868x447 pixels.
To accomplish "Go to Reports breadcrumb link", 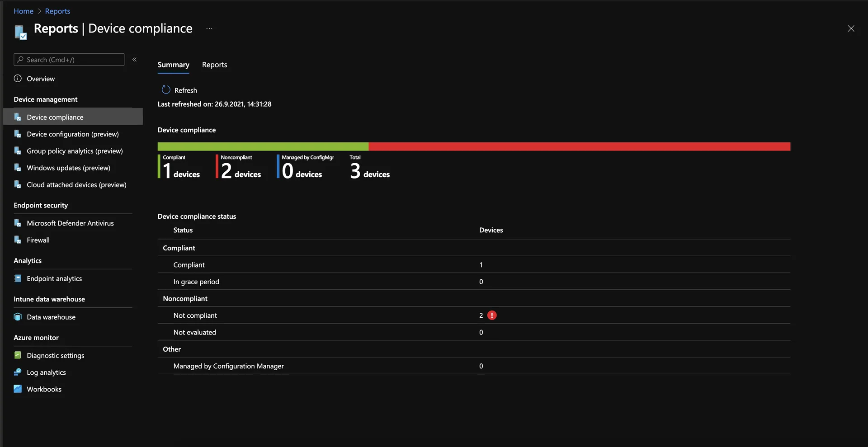I will click(x=57, y=11).
